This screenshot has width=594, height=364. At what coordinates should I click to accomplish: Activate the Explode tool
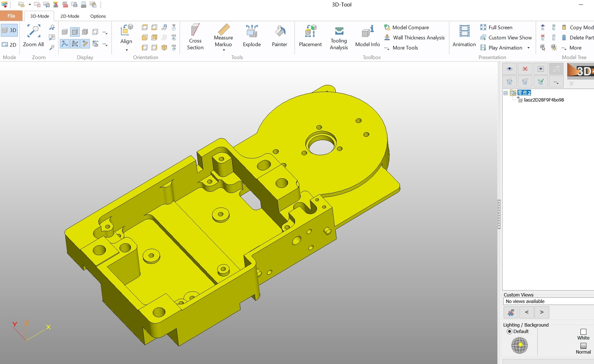click(252, 36)
